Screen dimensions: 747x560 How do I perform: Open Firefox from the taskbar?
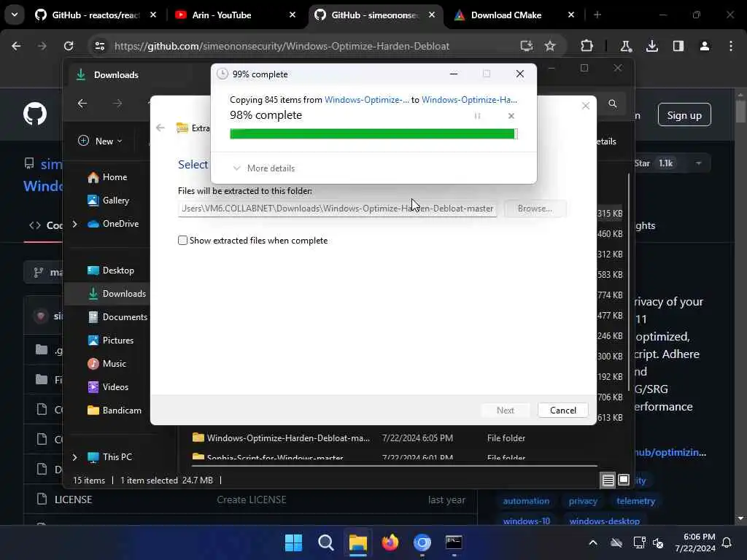click(390, 542)
